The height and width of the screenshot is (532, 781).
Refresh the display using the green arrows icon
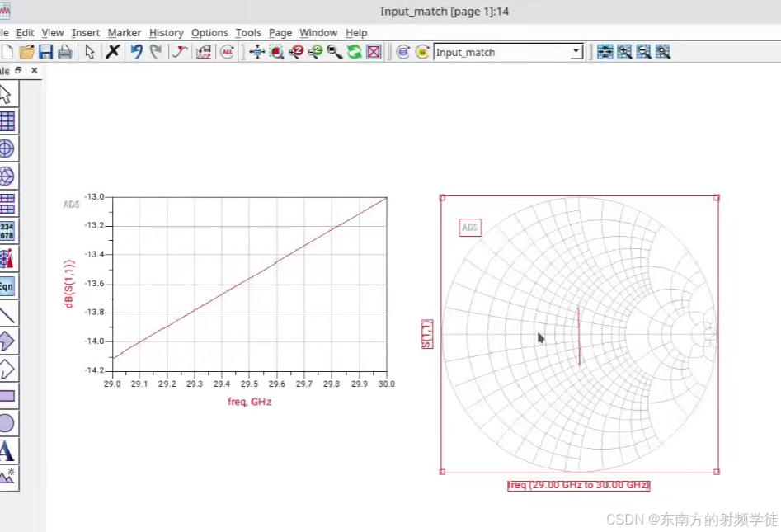coord(354,52)
